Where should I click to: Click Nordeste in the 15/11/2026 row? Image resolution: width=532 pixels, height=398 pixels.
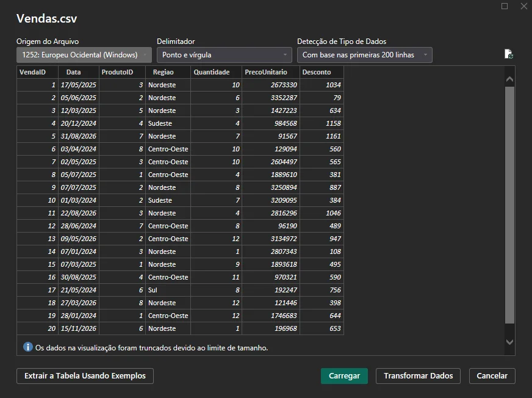pyautogui.click(x=168, y=328)
